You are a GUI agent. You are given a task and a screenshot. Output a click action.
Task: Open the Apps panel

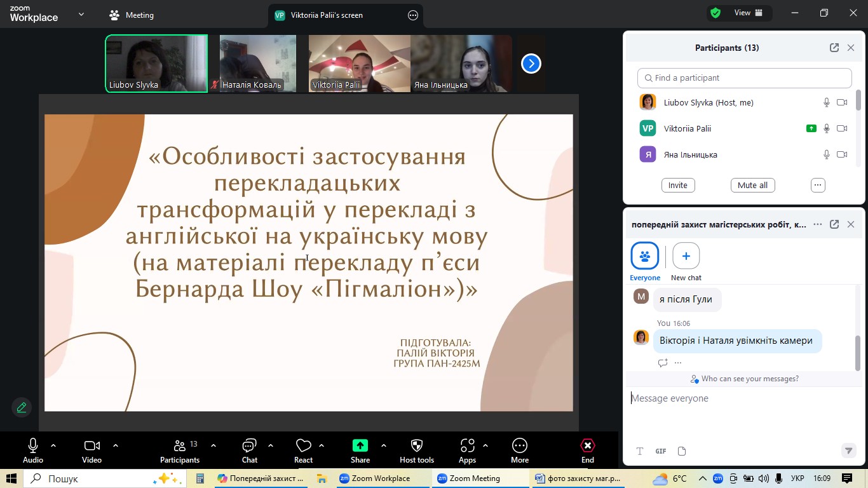[x=467, y=451]
